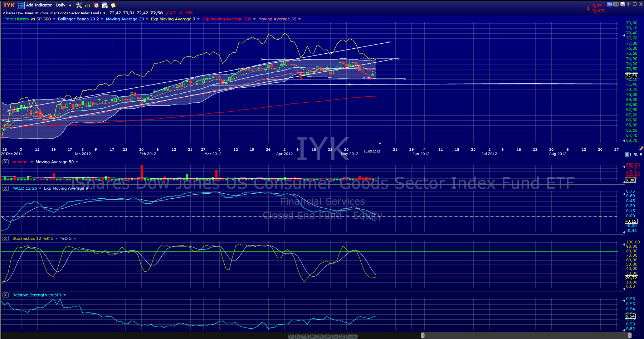Select the 1D time range
Image resolution: width=644 pixels, height=339 pixels.
click(342, 336)
